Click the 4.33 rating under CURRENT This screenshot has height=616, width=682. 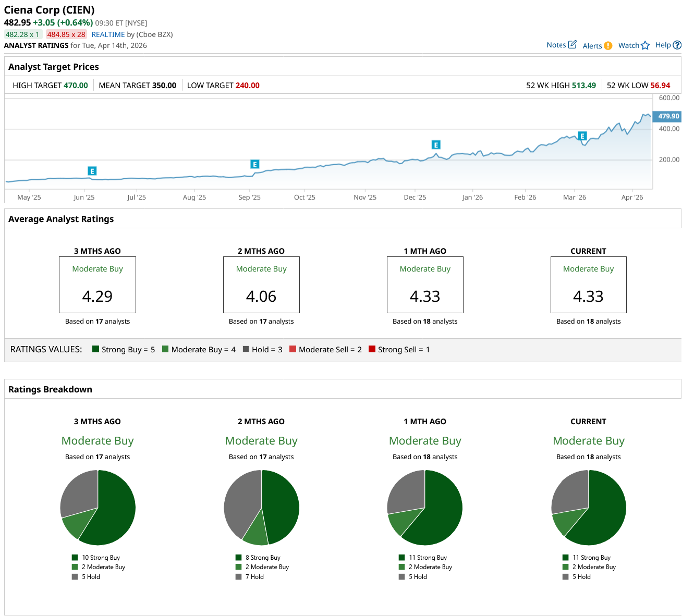(588, 297)
